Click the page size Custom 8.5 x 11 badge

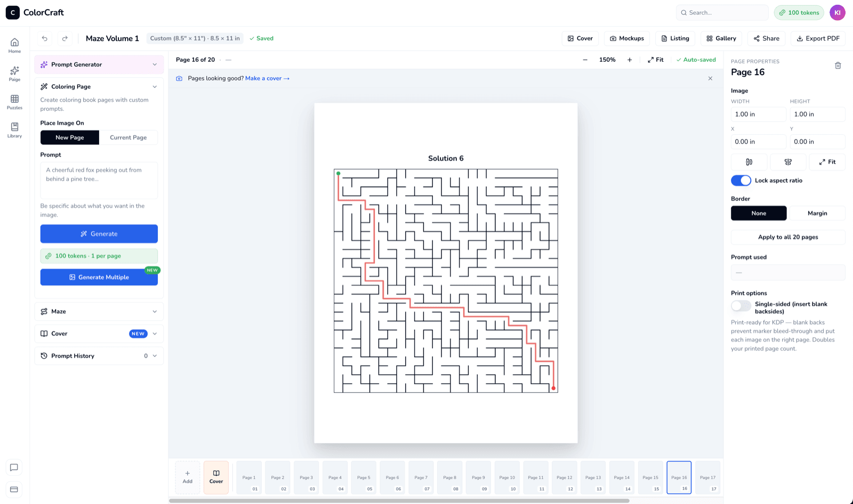(x=195, y=38)
